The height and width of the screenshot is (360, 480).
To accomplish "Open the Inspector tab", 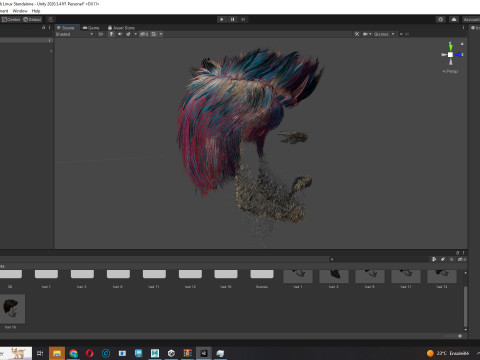I will (x=475, y=28).
